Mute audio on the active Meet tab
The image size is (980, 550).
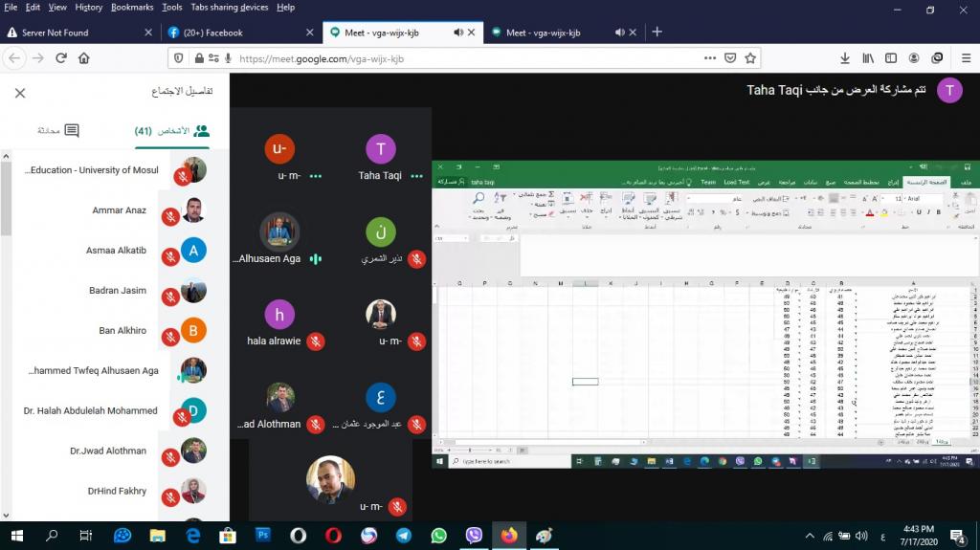(457, 33)
